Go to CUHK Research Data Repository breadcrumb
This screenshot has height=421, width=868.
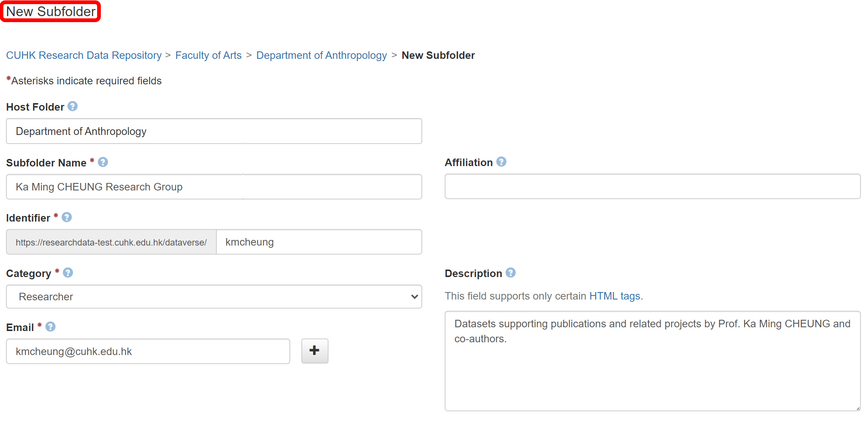84,55
